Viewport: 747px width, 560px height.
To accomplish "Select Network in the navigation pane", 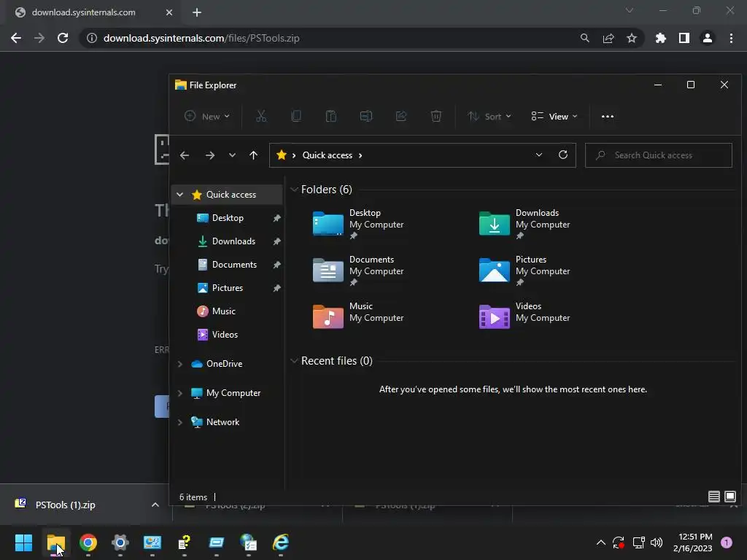I will [x=222, y=422].
